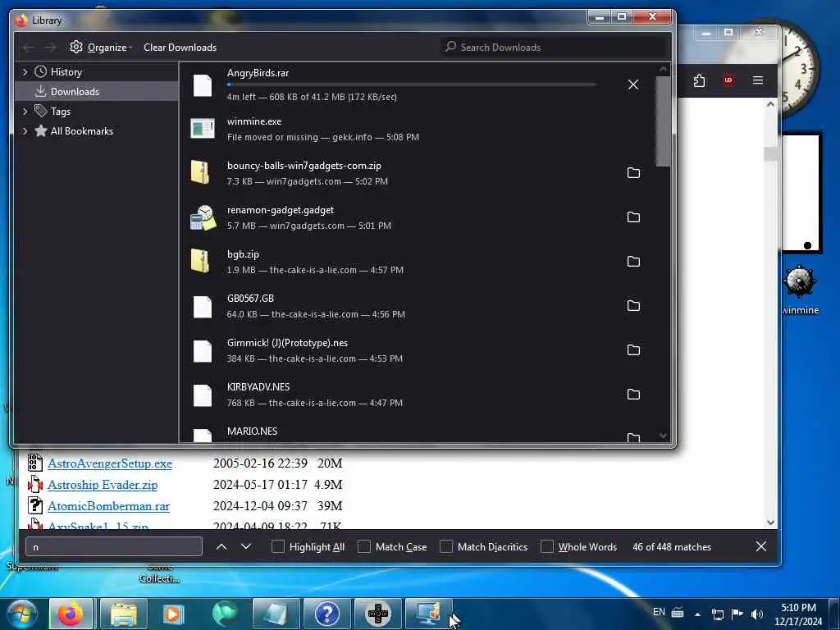
Task: Click the bouncy-balls zip archive icon
Action: tap(200, 172)
